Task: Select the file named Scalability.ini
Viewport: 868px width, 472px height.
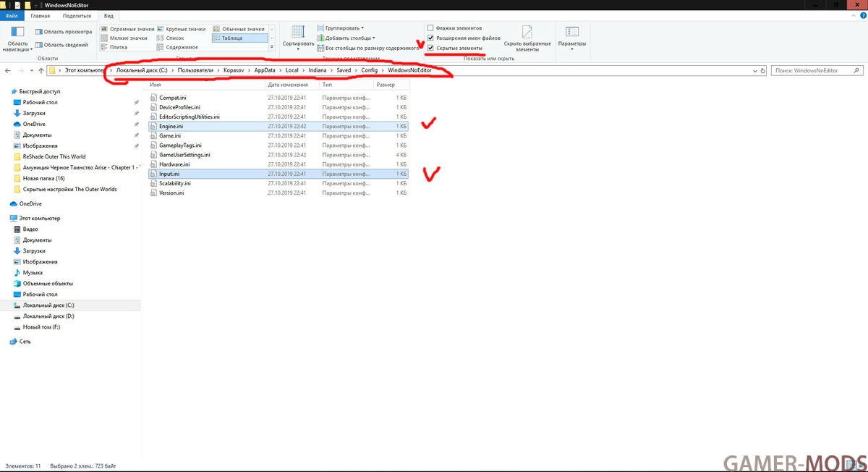Action: click(x=176, y=184)
